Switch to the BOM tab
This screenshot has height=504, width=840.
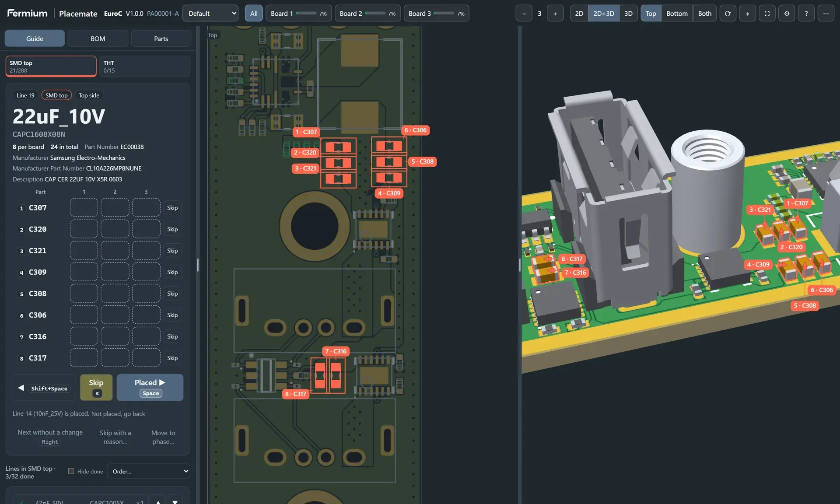98,38
